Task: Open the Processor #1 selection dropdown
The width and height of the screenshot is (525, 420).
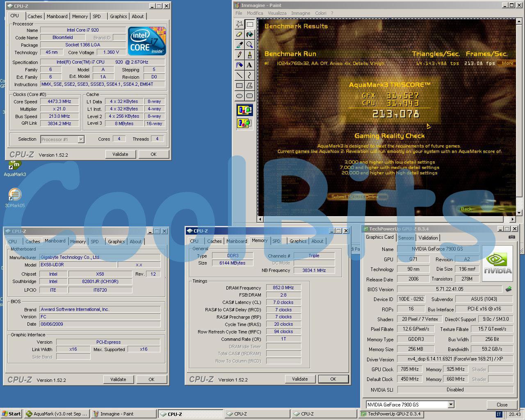Action: 81,139
